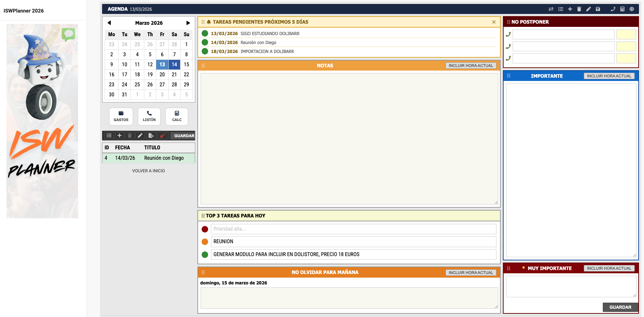
Task: Grab the drag handle of Top 3 Tareas panel
Action: pos(203,216)
